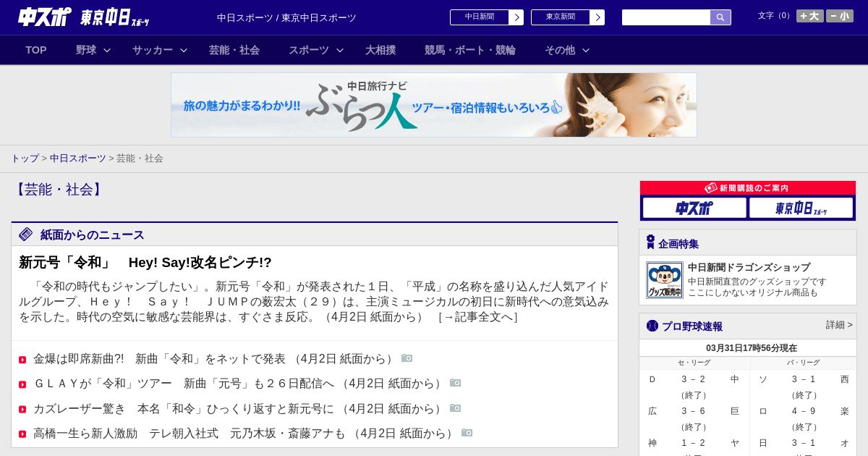Click camera icon on 金爆 article

pyautogui.click(x=407, y=358)
